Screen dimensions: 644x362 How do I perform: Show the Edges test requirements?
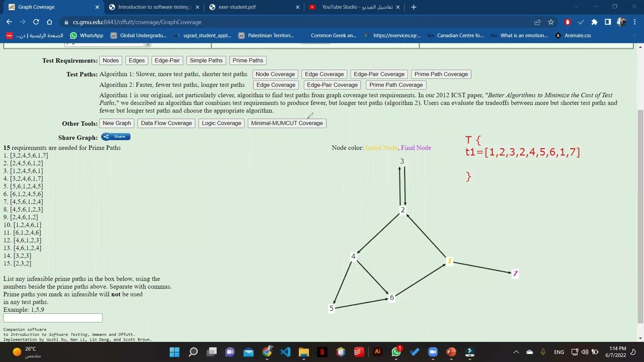(x=137, y=60)
